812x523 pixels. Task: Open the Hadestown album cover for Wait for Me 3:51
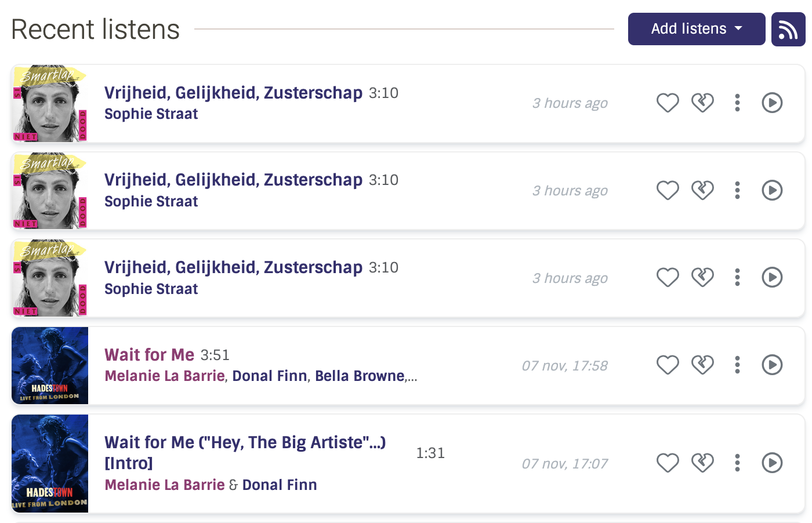[50, 365]
